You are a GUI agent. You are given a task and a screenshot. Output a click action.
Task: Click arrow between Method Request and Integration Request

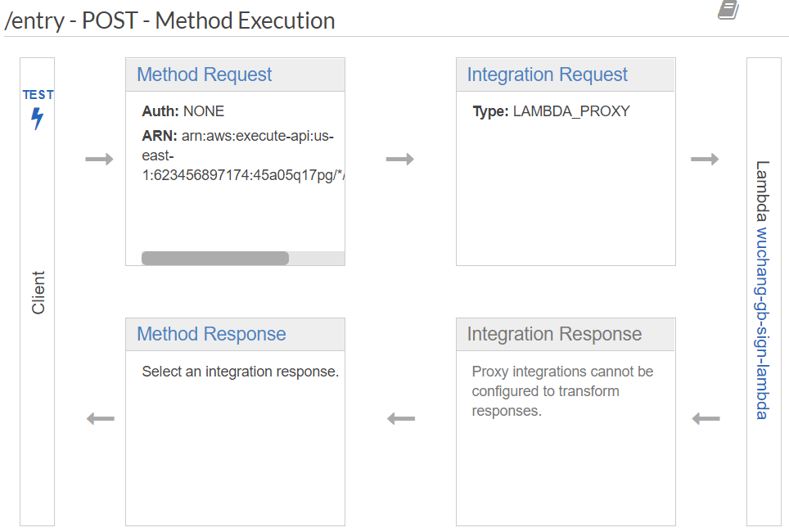click(x=399, y=159)
